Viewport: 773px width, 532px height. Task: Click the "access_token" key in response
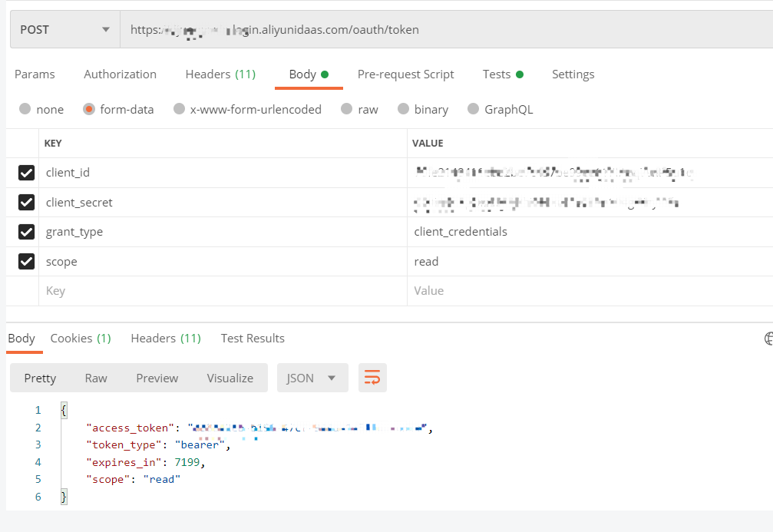coord(130,428)
